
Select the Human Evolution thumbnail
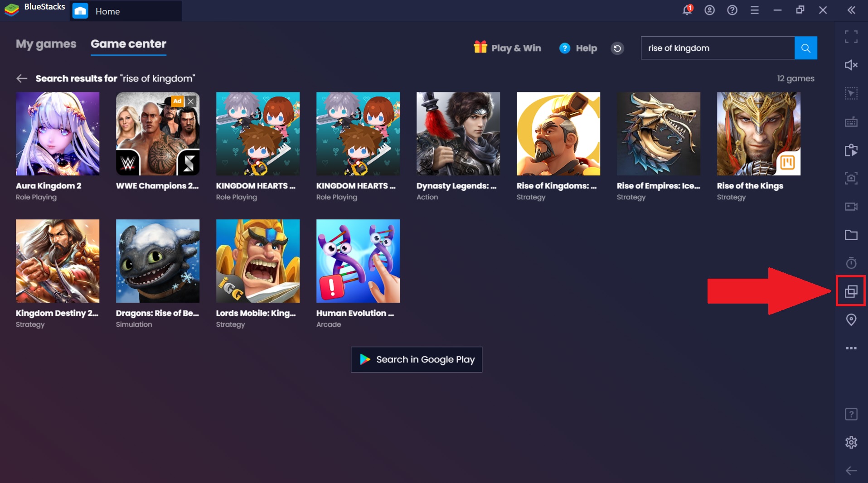pyautogui.click(x=358, y=261)
